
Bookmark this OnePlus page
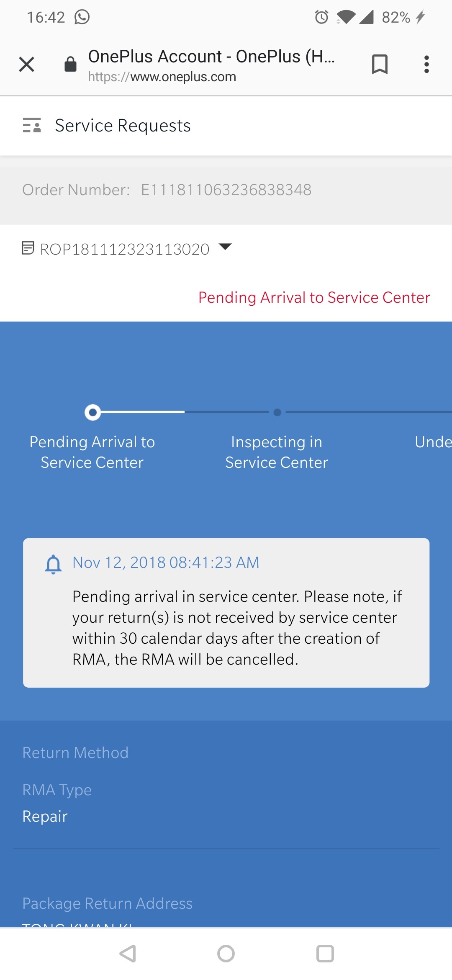(380, 64)
